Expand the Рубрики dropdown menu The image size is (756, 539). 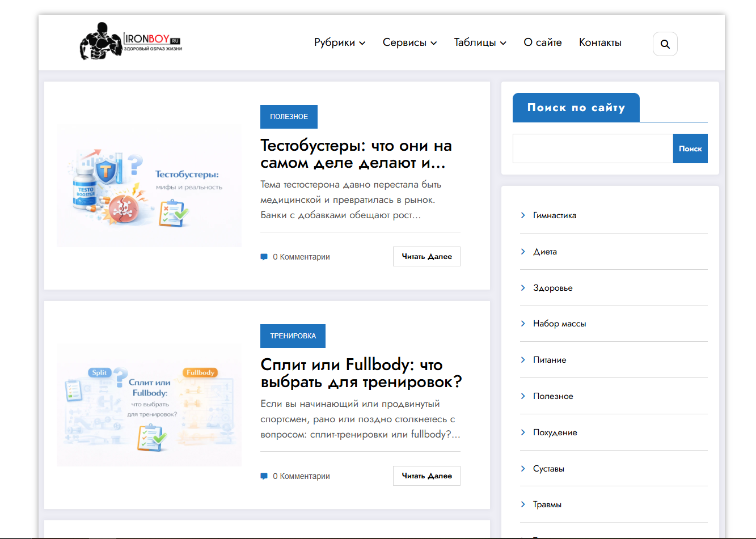point(340,43)
